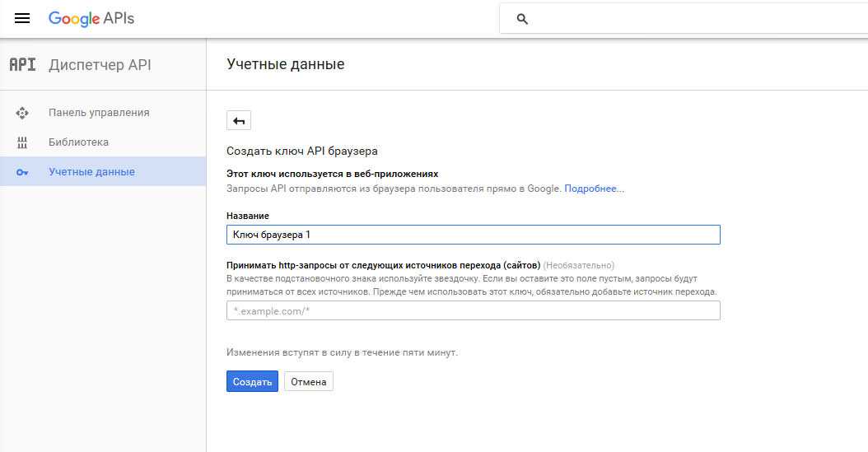The height and width of the screenshot is (452, 868).
Task: Click the API logo icon in sidebar
Action: pyautogui.click(x=22, y=65)
